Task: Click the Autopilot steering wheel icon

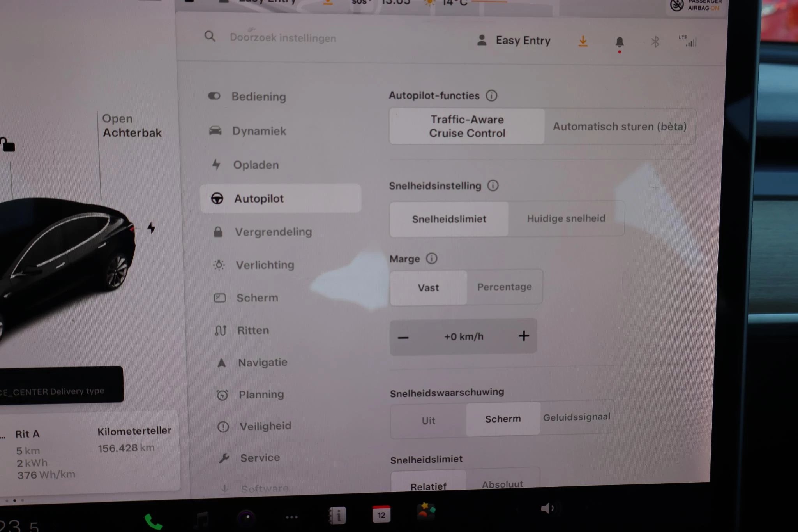Action: point(218,198)
